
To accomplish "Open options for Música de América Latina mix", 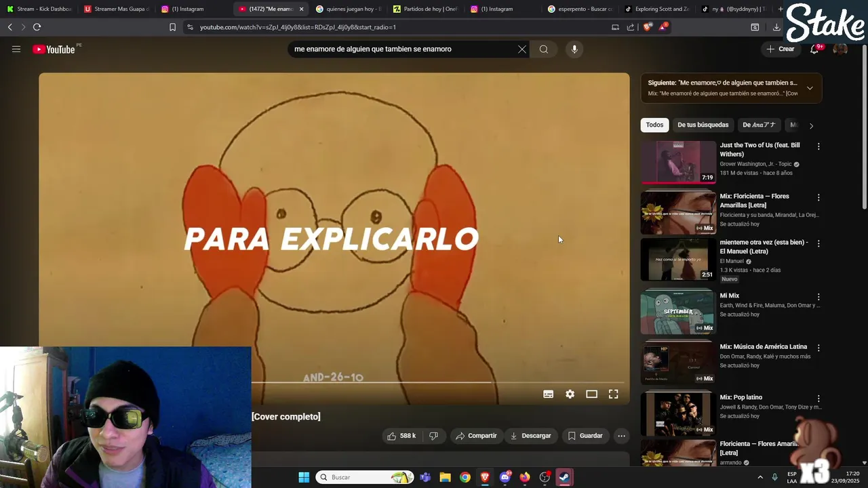I will click(x=818, y=348).
